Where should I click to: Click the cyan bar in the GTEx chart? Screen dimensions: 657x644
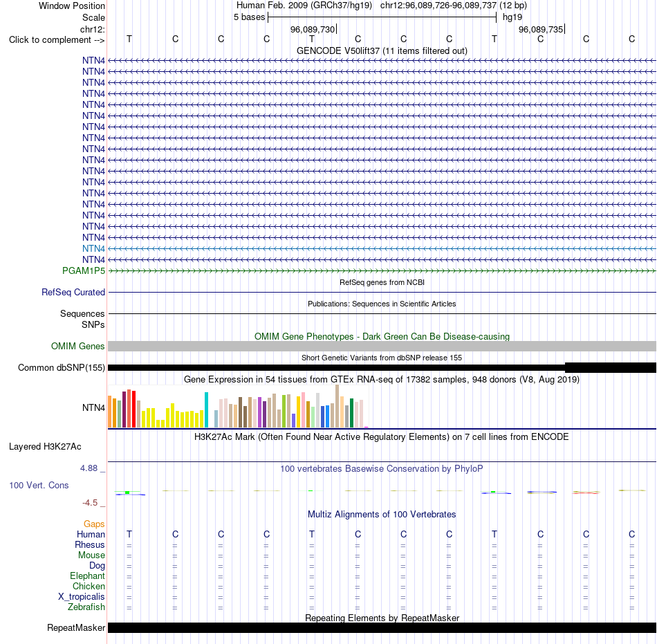[206, 410]
